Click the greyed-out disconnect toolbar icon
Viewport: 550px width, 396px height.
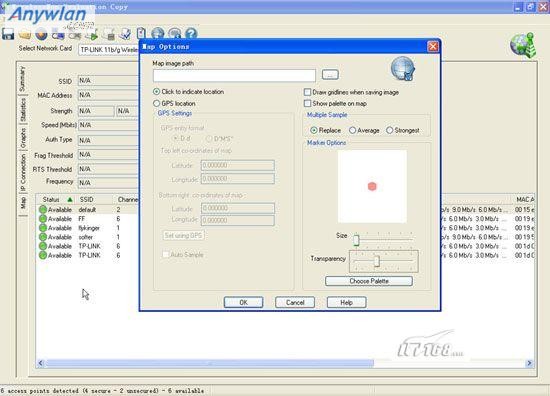75,35
